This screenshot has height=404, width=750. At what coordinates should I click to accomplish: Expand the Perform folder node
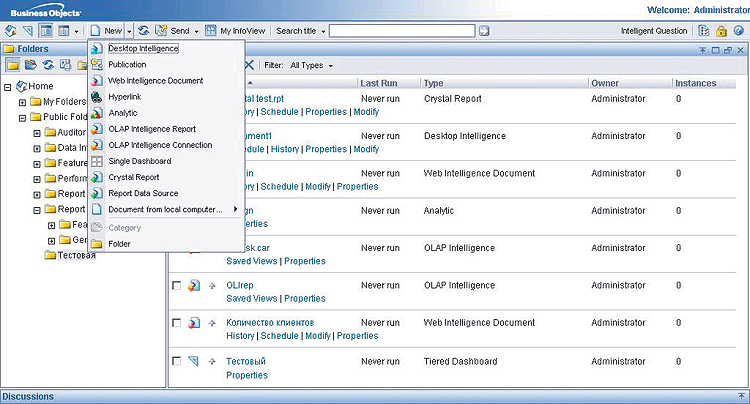pos(37,180)
